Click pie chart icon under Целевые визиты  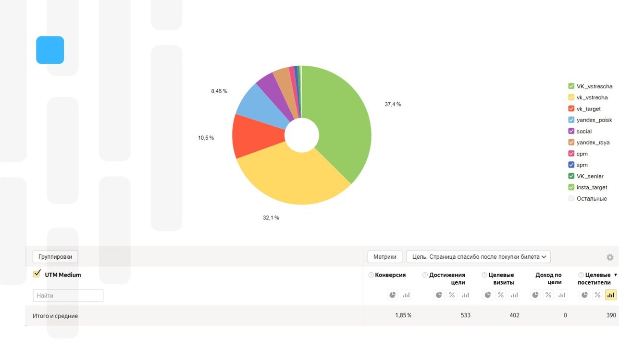(x=488, y=295)
